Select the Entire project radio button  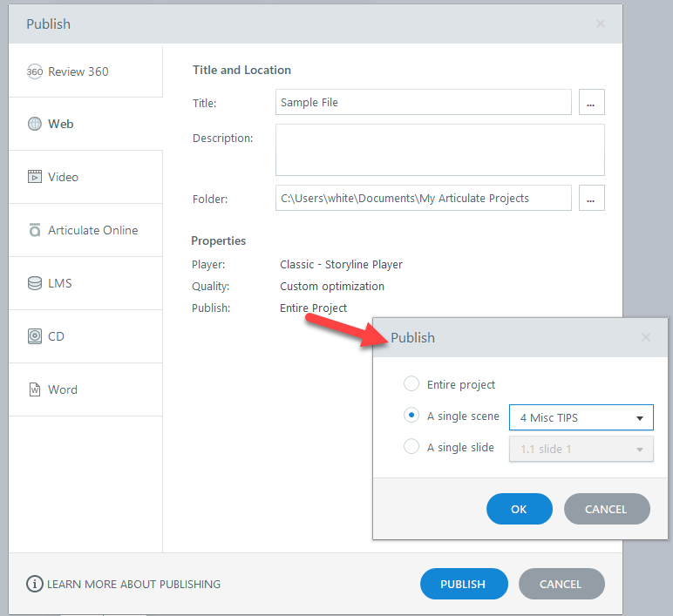tap(411, 384)
